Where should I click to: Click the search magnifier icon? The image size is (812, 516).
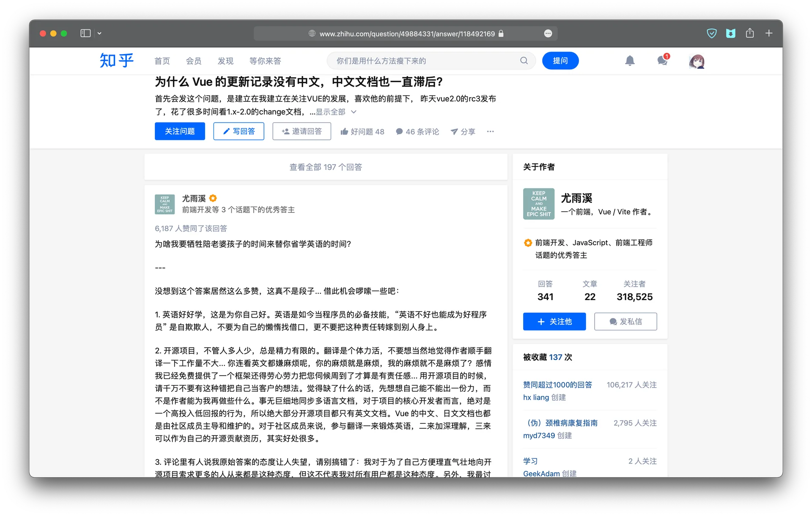point(524,60)
